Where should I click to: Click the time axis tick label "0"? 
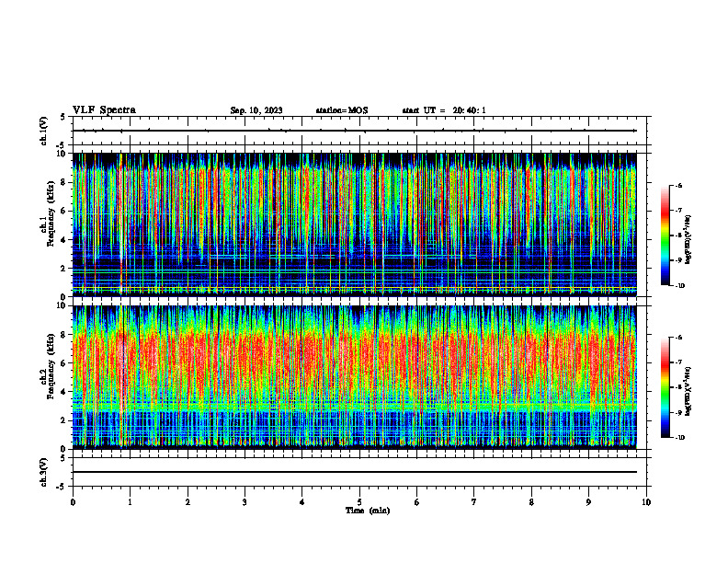(x=73, y=502)
